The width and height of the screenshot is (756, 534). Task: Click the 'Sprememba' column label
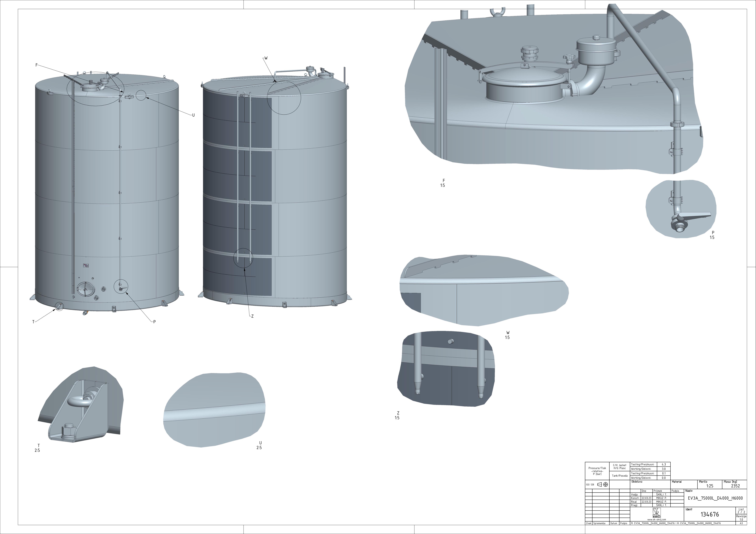click(x=599, y=523)
